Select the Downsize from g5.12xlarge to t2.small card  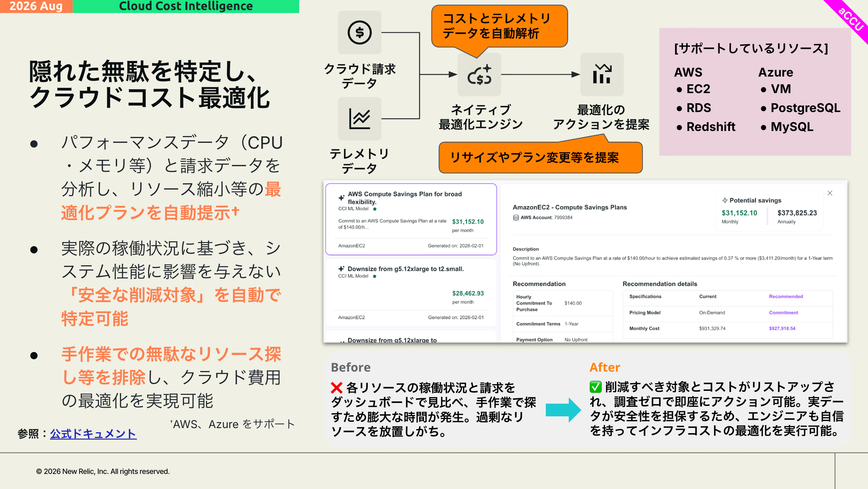[x=411, y=292]
